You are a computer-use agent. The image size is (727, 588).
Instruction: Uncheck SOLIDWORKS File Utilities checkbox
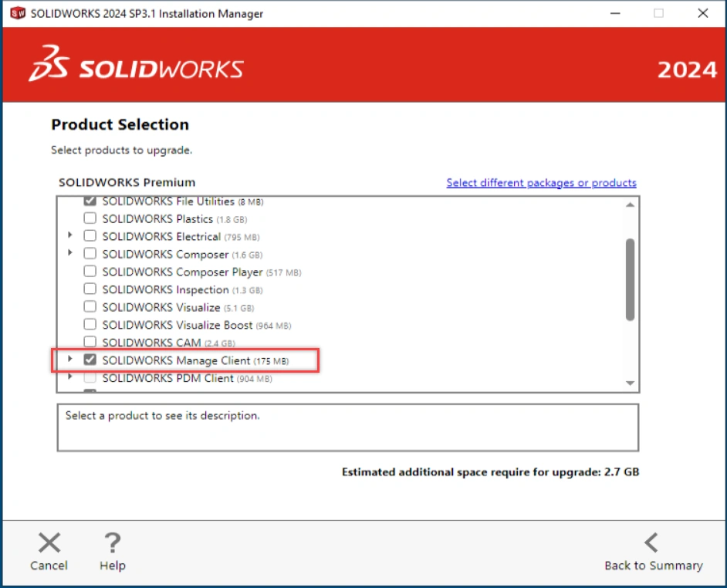tap(90, 201)
